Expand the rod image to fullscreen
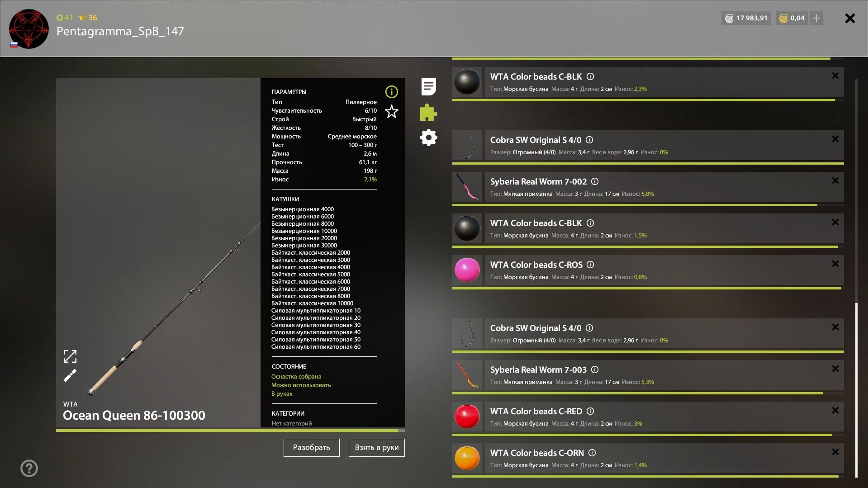 click(x=70, y=356)
